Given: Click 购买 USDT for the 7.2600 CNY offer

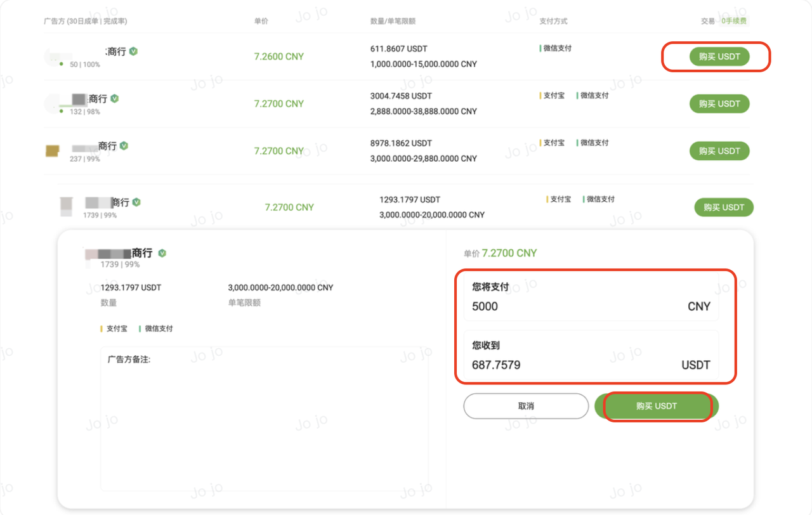Looking at the screenshot, I should click(x=719, y=56).
